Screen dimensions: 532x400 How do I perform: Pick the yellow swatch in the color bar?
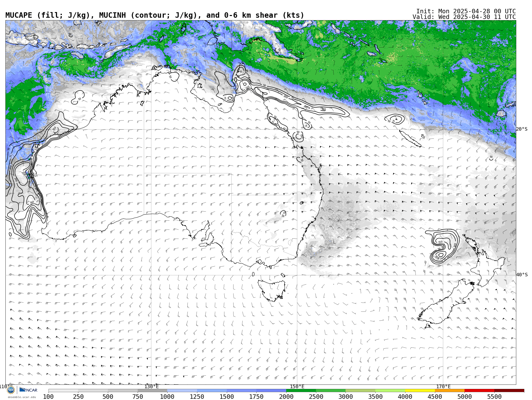tap(420, 390)
